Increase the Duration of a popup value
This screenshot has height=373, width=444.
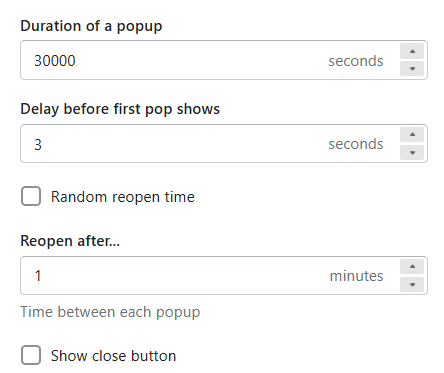(412, 51)
